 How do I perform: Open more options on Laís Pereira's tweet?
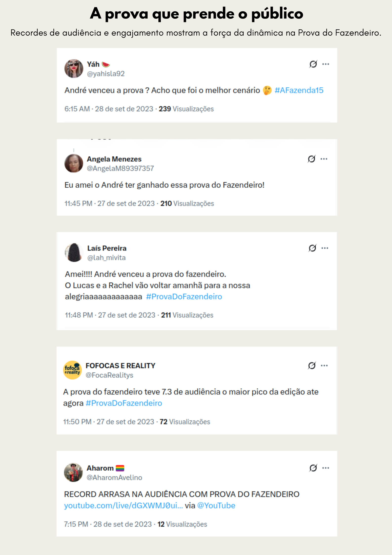325,248
